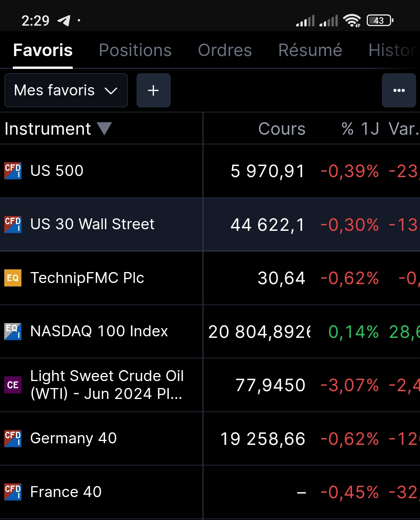Open the Ordres tab
The image size is (420, 520).
point(225,50)
